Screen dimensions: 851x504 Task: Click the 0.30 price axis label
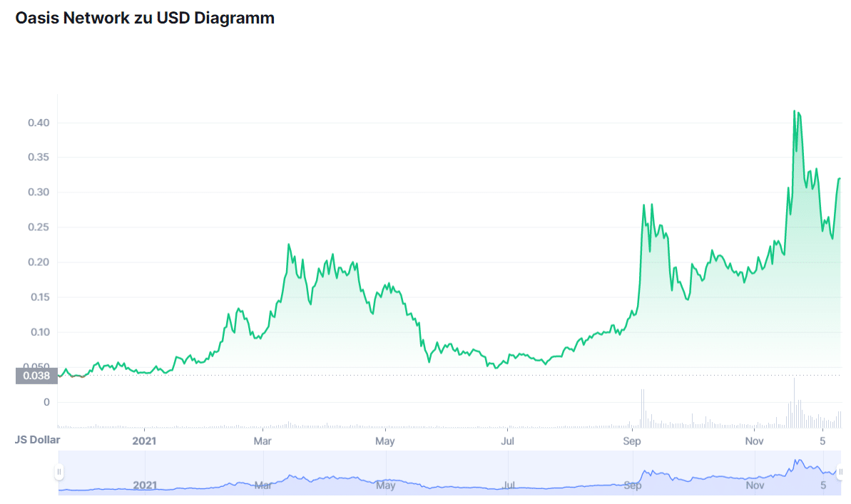coord(39,192)
